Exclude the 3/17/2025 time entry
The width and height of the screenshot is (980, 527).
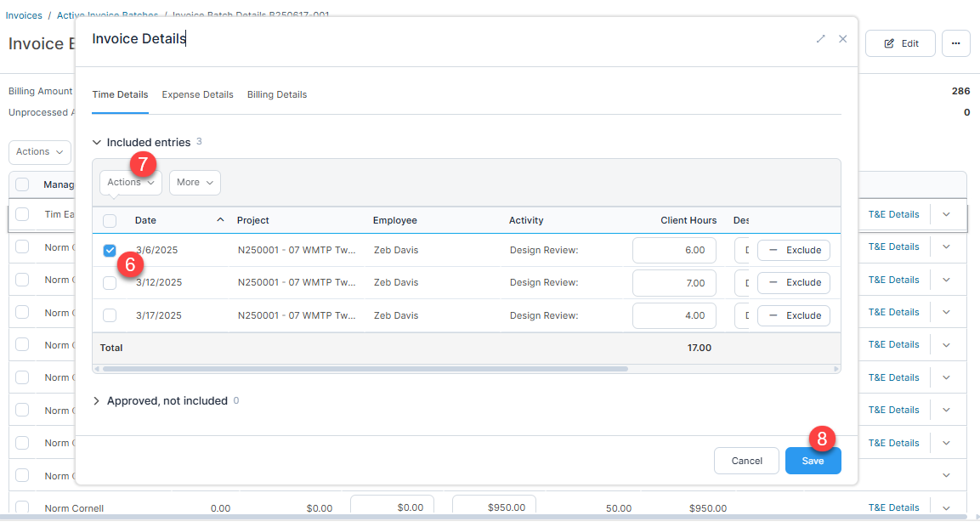tap(794, 315)
